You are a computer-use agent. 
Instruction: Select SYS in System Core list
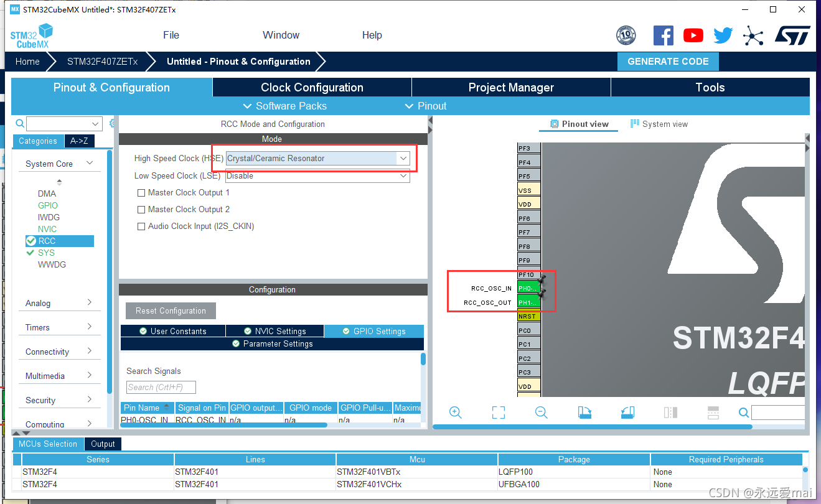[x=46, y=253]
